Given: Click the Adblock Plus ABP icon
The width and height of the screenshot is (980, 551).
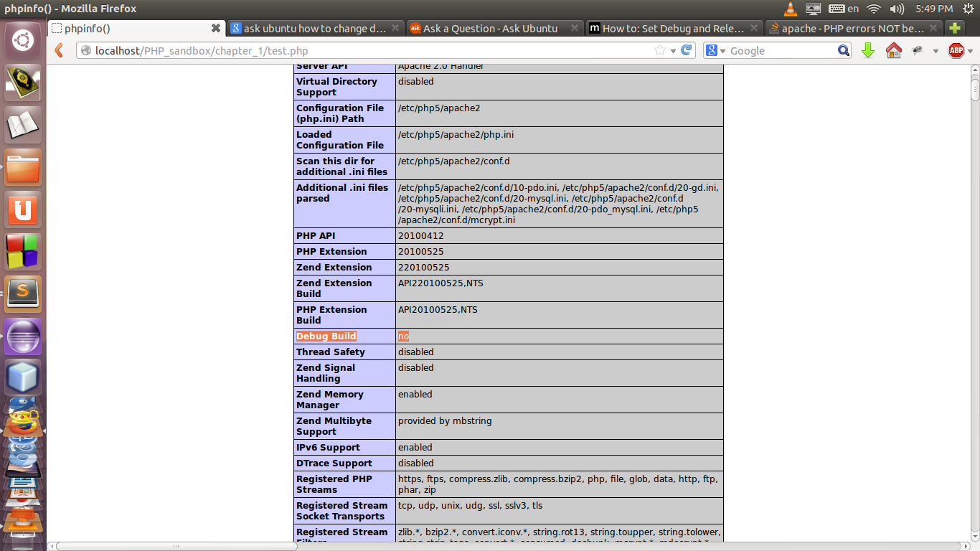Looking at the screenshot, I should (956, 50).
